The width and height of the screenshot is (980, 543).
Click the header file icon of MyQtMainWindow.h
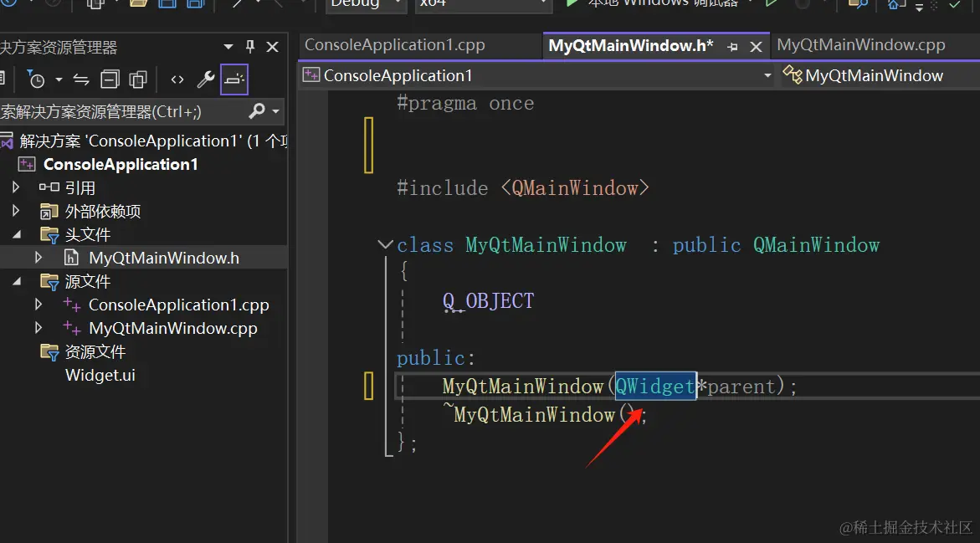point(72,258)
